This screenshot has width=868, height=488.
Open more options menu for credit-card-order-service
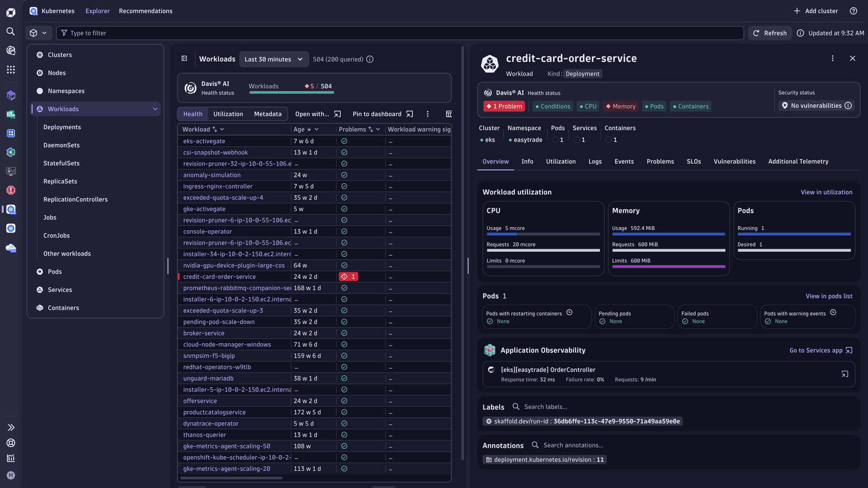click(833, 59)
